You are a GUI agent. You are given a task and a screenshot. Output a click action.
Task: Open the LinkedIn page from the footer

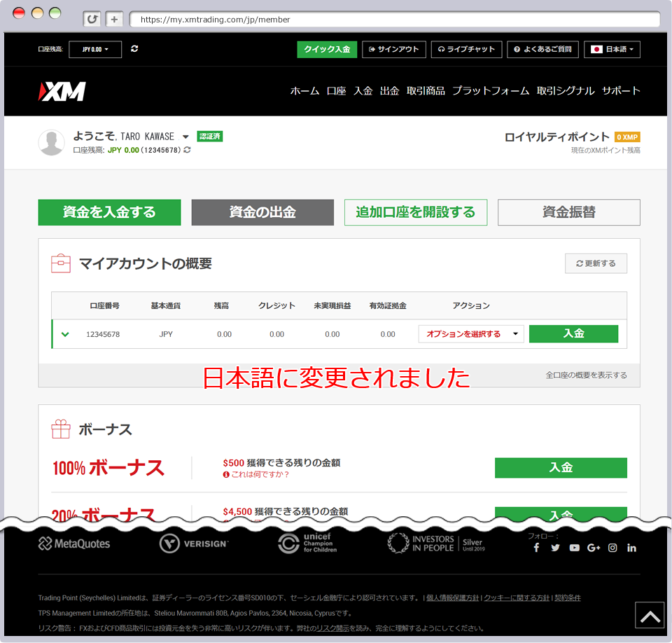coord(631,548)
